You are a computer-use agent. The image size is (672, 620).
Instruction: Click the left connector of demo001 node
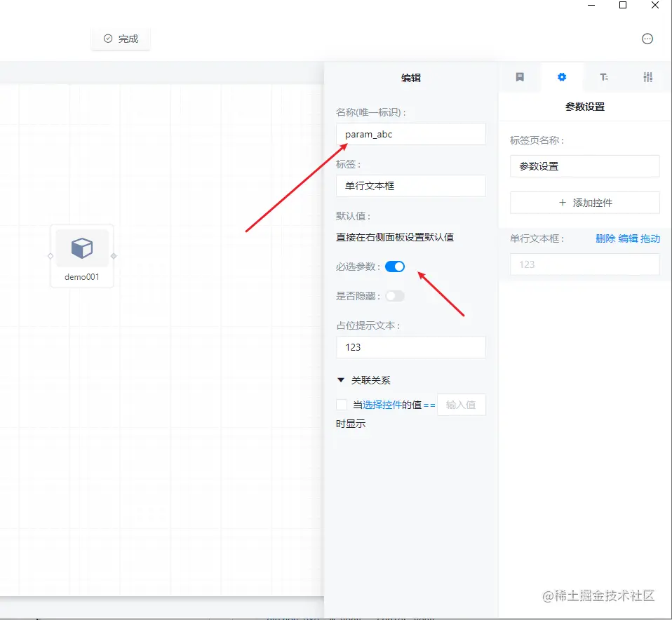pos(51,256)
